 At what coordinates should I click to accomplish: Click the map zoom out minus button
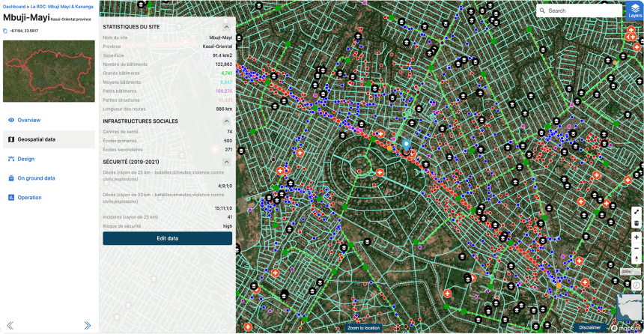pos(637,248)
